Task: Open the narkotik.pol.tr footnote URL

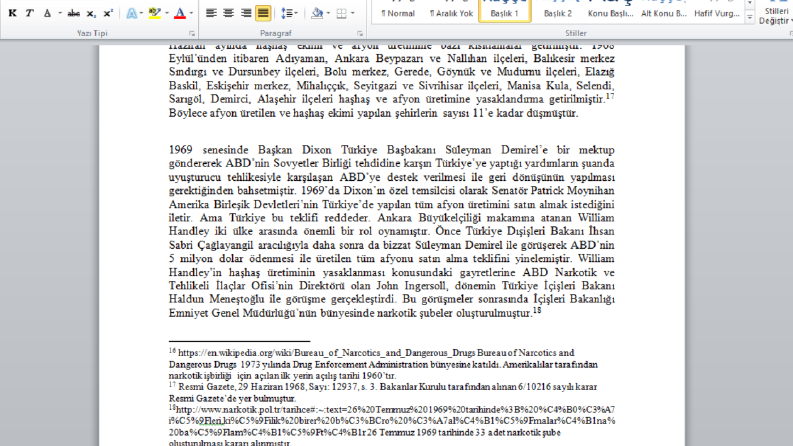Action: [392, 421]
